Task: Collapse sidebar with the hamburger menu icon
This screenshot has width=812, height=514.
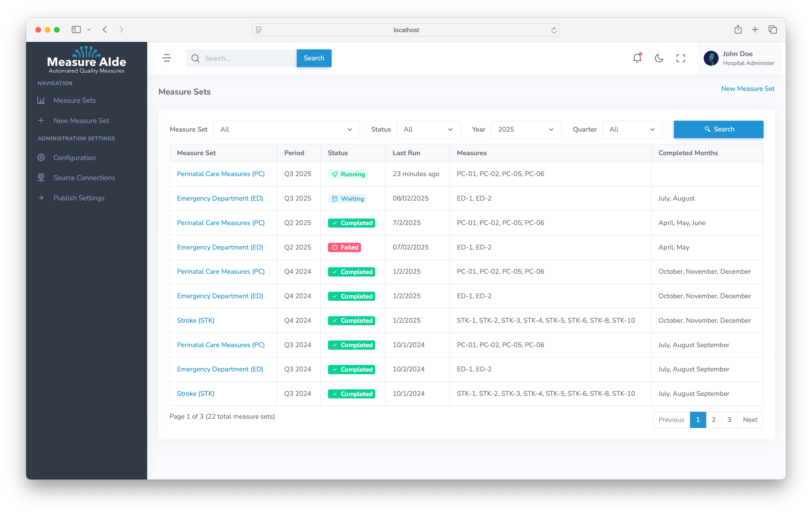Action: (167, 58)
